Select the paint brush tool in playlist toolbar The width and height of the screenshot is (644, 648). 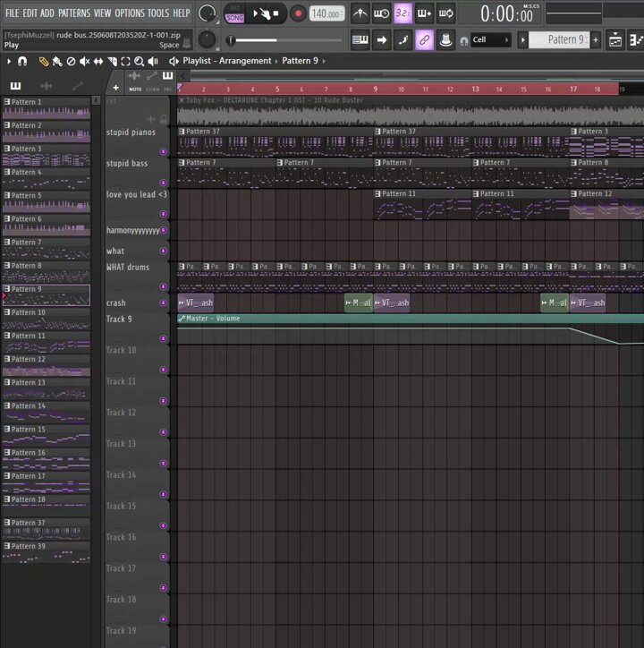pyautogui.click(x=57, y=62)
